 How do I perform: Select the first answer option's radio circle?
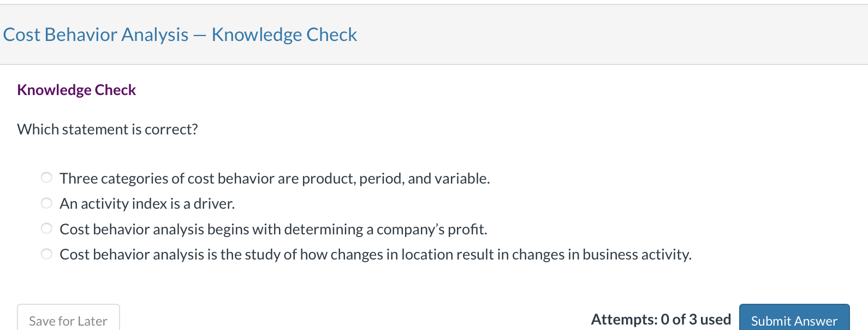46,177
